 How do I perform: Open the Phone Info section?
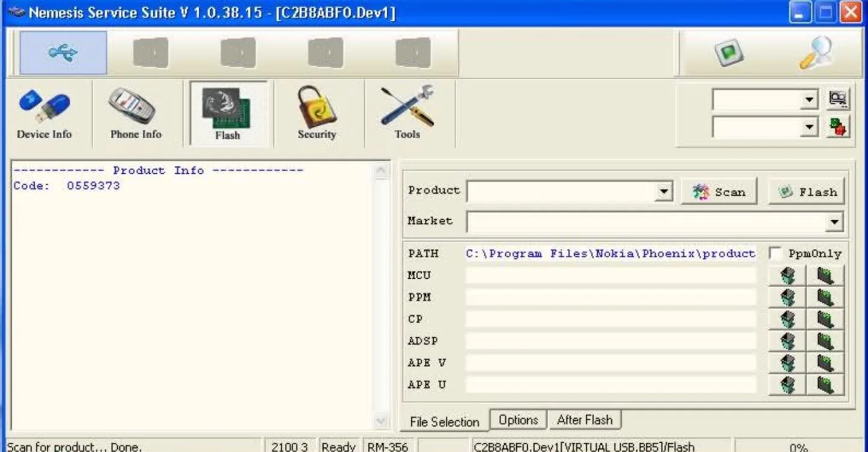point(136,115)
